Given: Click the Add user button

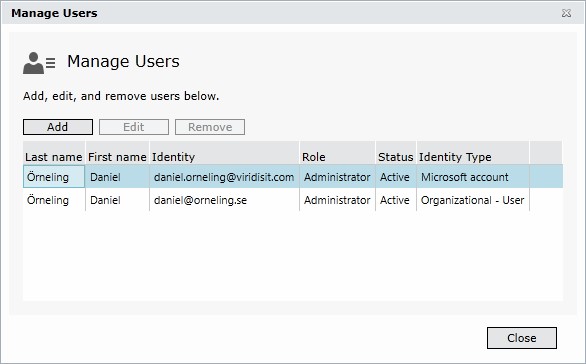Looking at the screenshot, I should [58, 127].
